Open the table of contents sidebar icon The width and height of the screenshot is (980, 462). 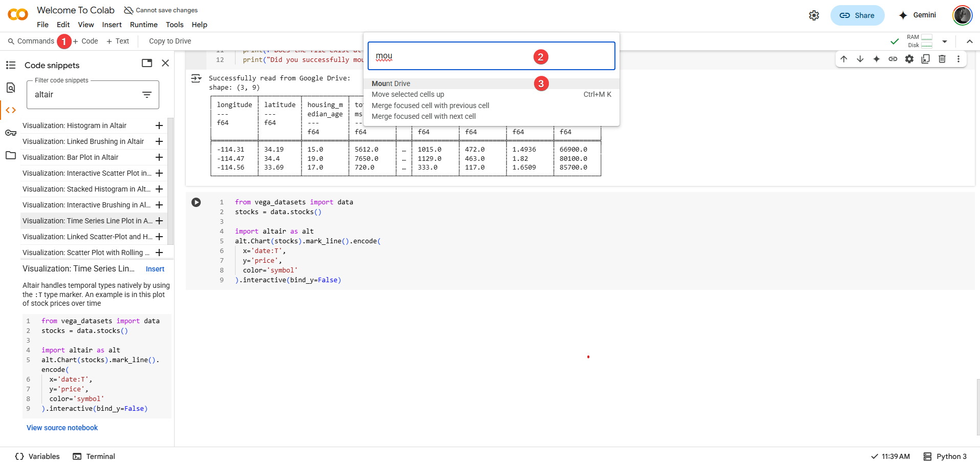11,65
